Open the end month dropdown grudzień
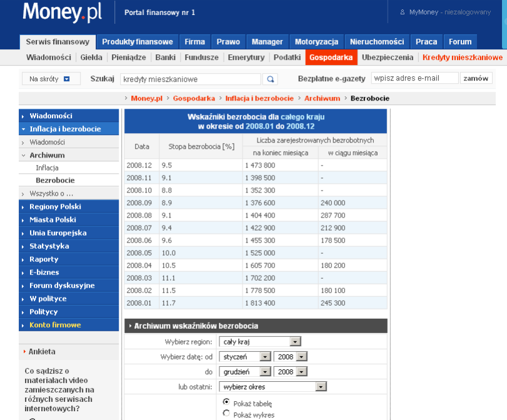 [x=245, y=372]
